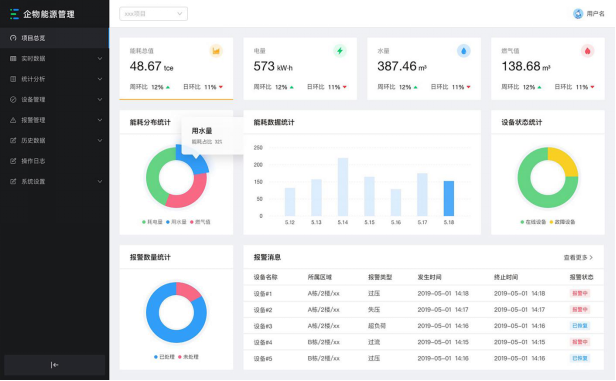The height and width of the screenshot is (381, 616).
Task: Click 报警中 status tag for 设备#1
Action: click(x=579, y=293)
